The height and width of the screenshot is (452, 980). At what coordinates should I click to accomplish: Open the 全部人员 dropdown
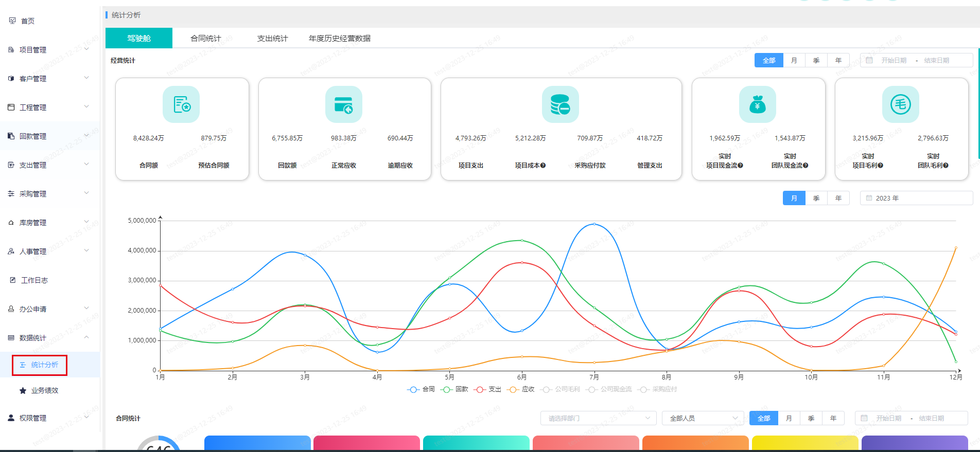point(703,418)
